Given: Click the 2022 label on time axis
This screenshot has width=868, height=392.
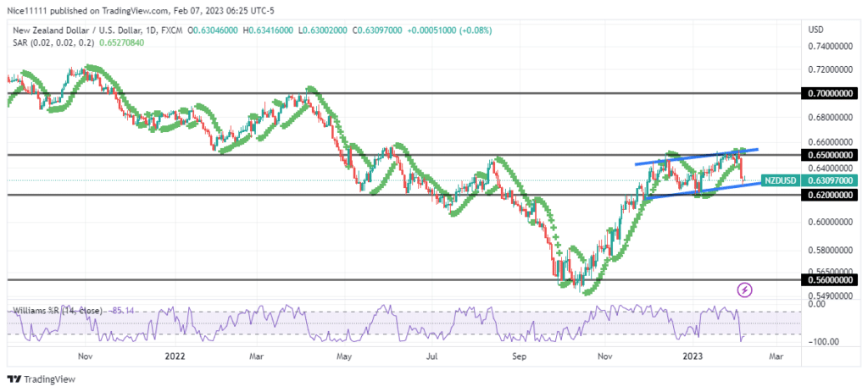Looking at the screenshot, I should (175, 356).
